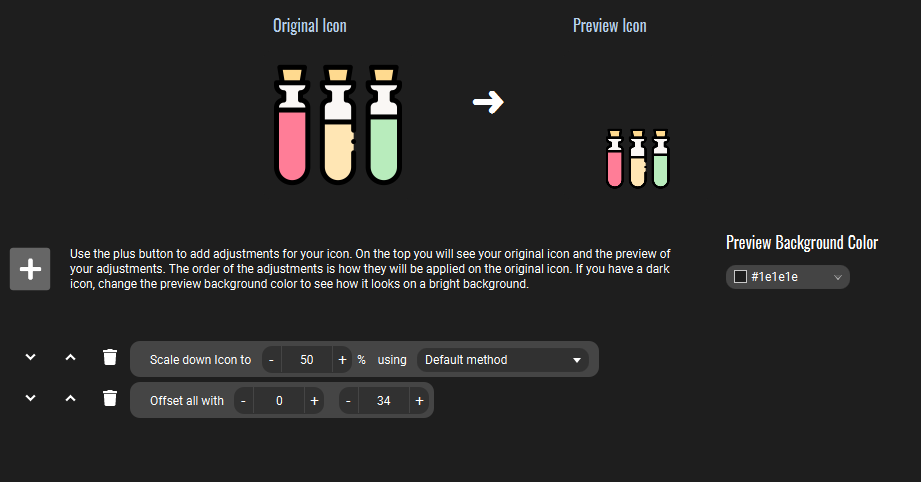Increase first offset value with plus
Screen dimensions: 921x482
pyautogui.click(x=315, y=401)
